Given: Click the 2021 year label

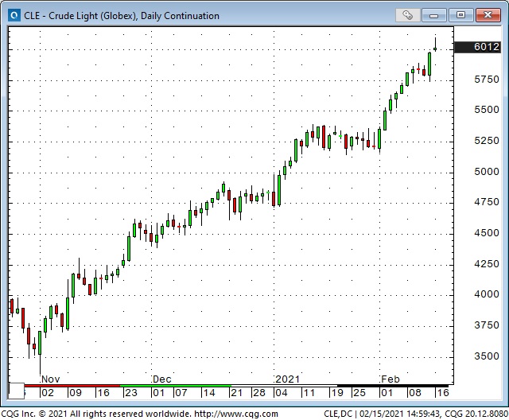Looking at the screenshot, I should (x=288, y=379).
